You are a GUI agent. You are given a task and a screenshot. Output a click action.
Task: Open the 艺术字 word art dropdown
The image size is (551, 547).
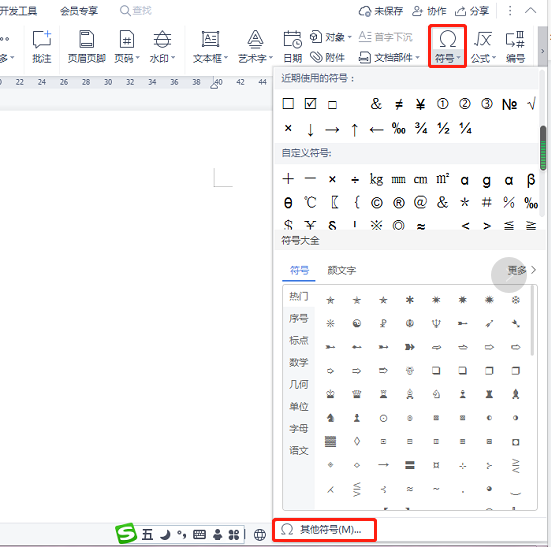[255, 47]
